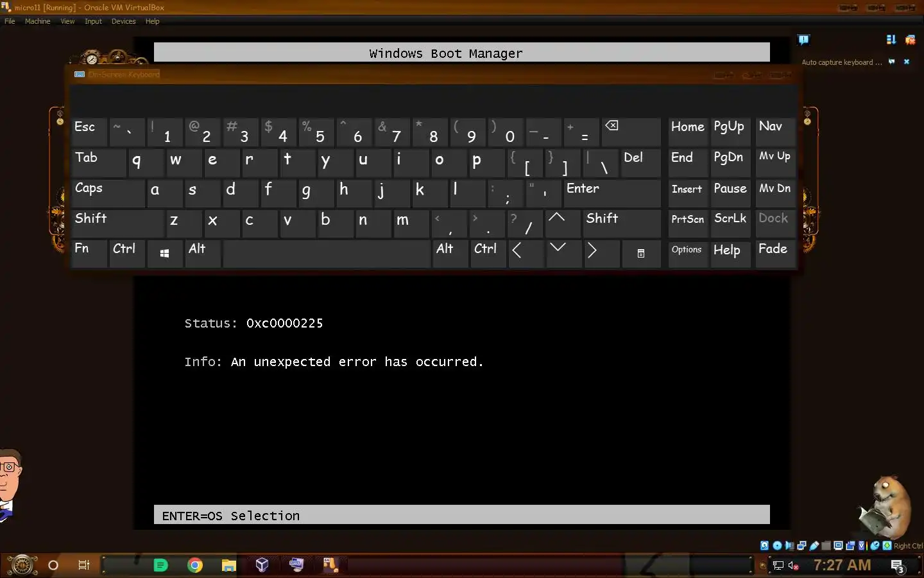Open the Action Center notifications icon
This screenshot has width=924, height=578.
pos(898,566)
